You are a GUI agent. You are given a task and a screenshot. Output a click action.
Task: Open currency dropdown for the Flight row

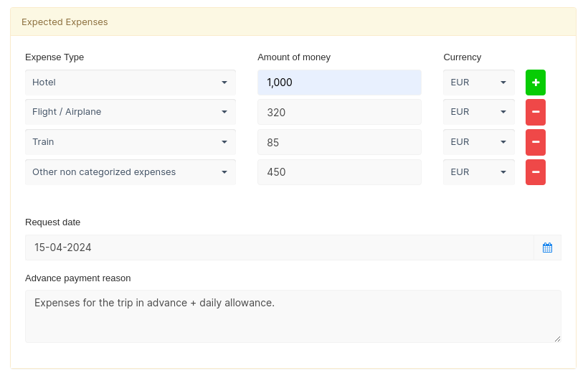[x=478, y=112]
